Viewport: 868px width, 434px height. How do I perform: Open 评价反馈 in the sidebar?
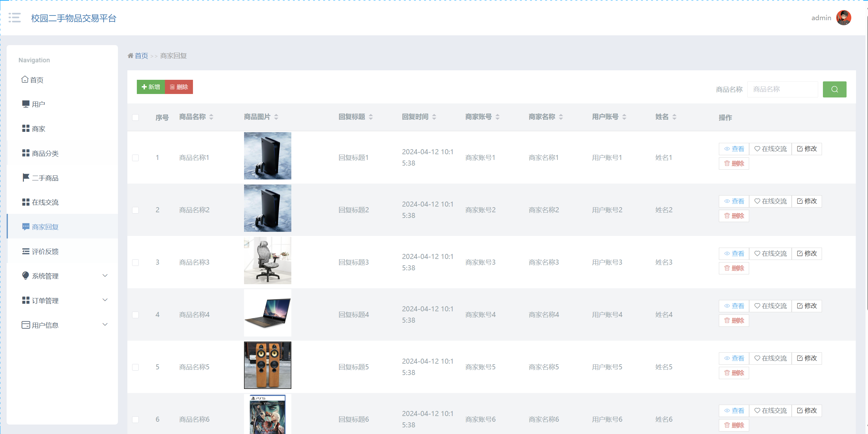45,251
